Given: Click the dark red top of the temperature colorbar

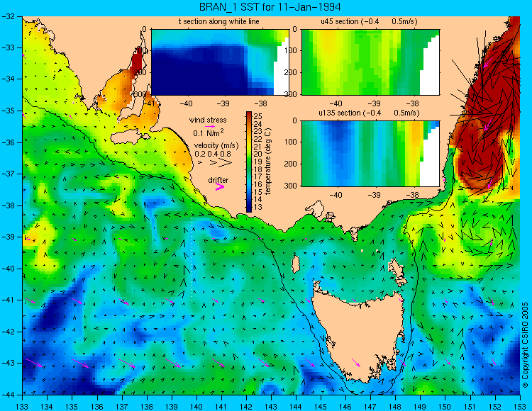Looking at the screenshot, I should [249, 115].
